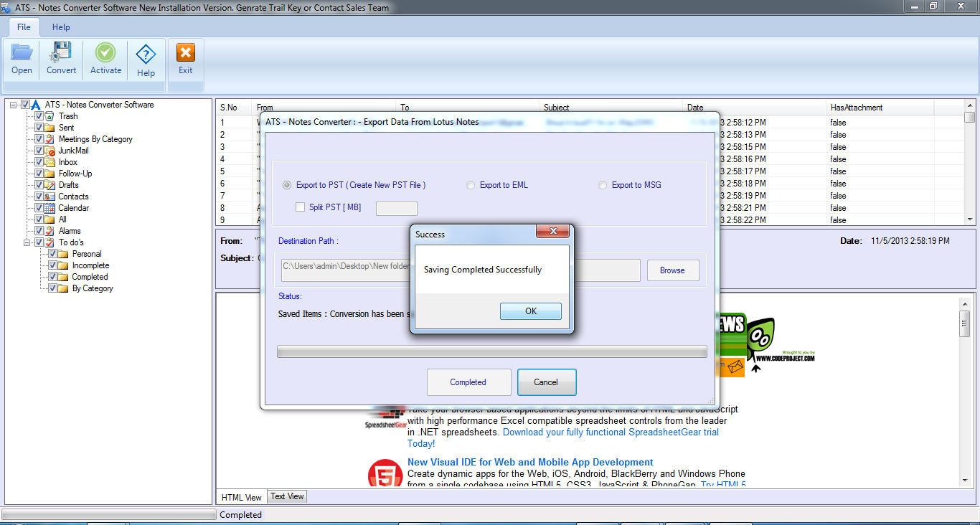Viewport: 980px width, 525px height.
Task: Select the JunkMail folder icon
Action: (50, 151)
